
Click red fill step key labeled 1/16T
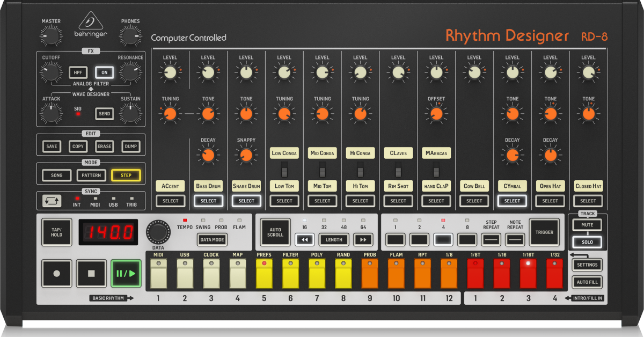tap(528, 274)
